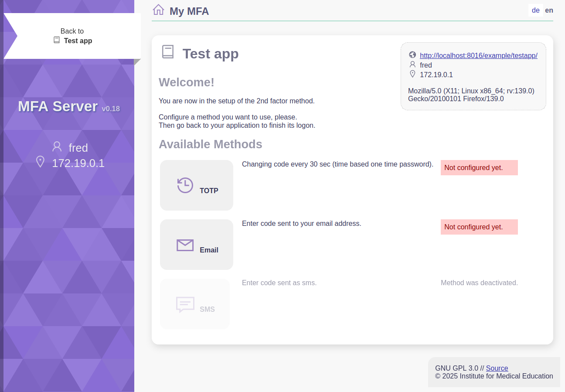This screenshot has width=565, height=392.
Task: Click 'Then go back to your application' line
Action: [237, 125]
